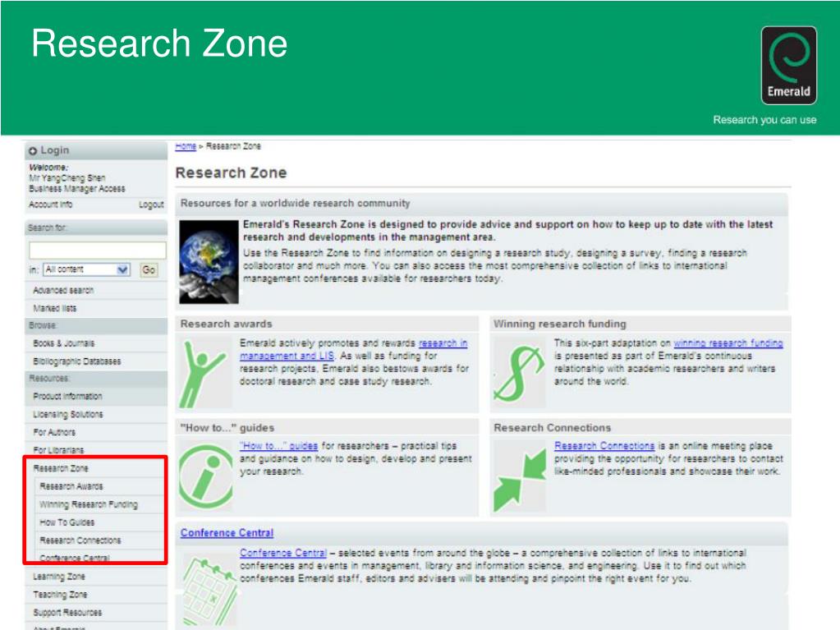Screen dimensions: 840x630
Task: Click the Login plus icon
Action: 33,151
